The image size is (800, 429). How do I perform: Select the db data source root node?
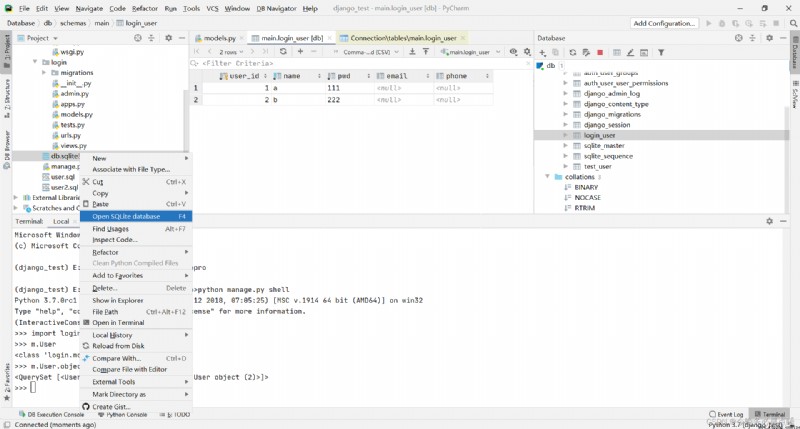click(551, 65)
